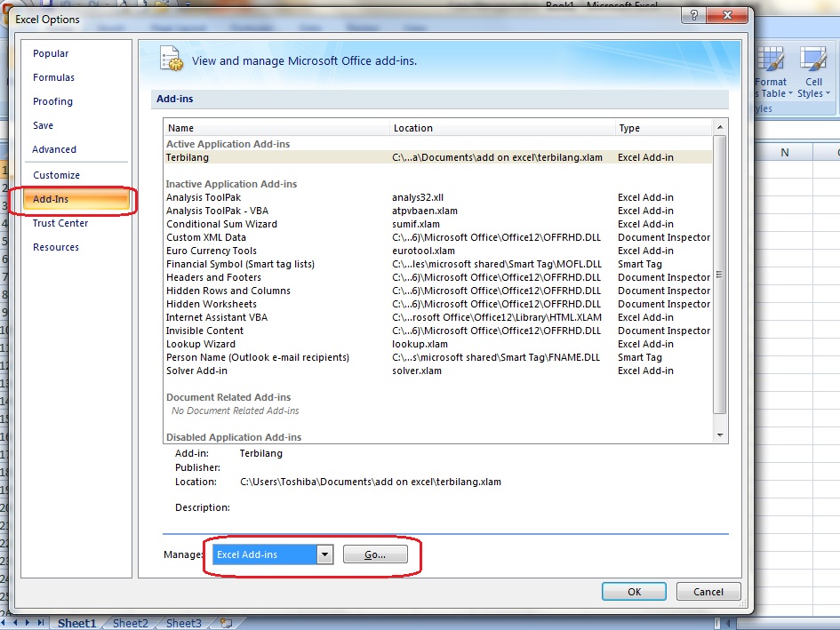
Task: Open the Resources category
Action: point(56,248)
